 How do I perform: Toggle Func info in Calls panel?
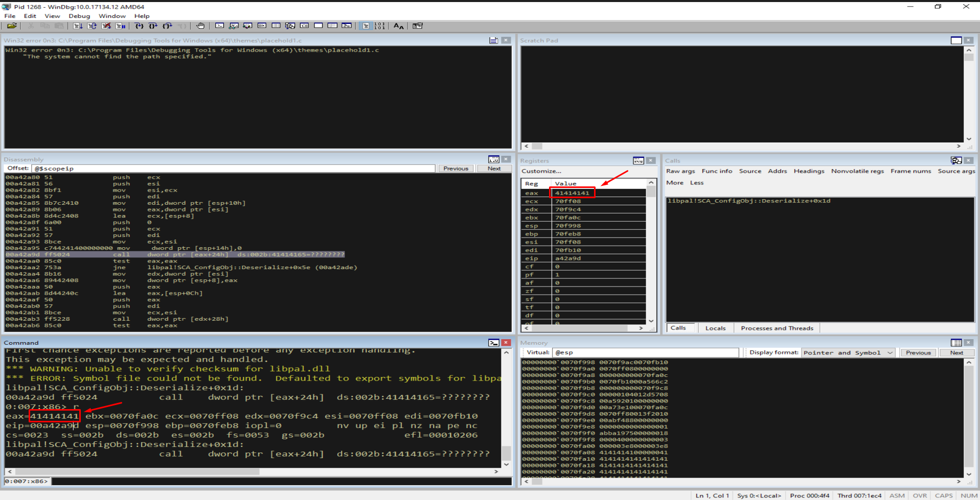coord(717,171)
